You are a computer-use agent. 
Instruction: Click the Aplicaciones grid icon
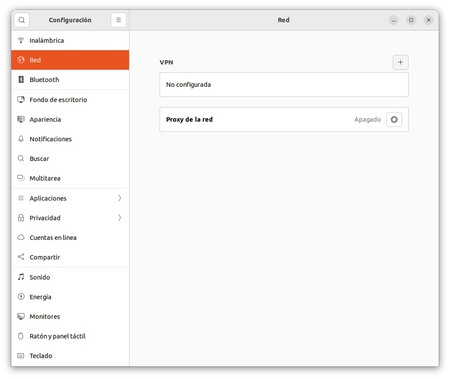pos(21,198)
